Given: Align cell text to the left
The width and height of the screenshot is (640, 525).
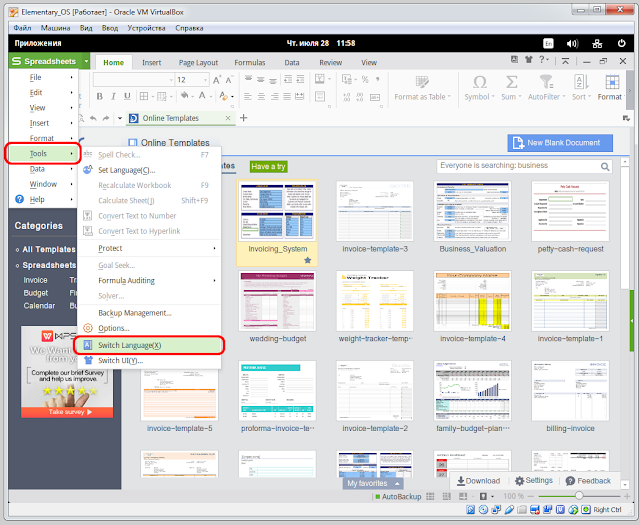Looking at the screenshot, I should [x=248, y=96].
